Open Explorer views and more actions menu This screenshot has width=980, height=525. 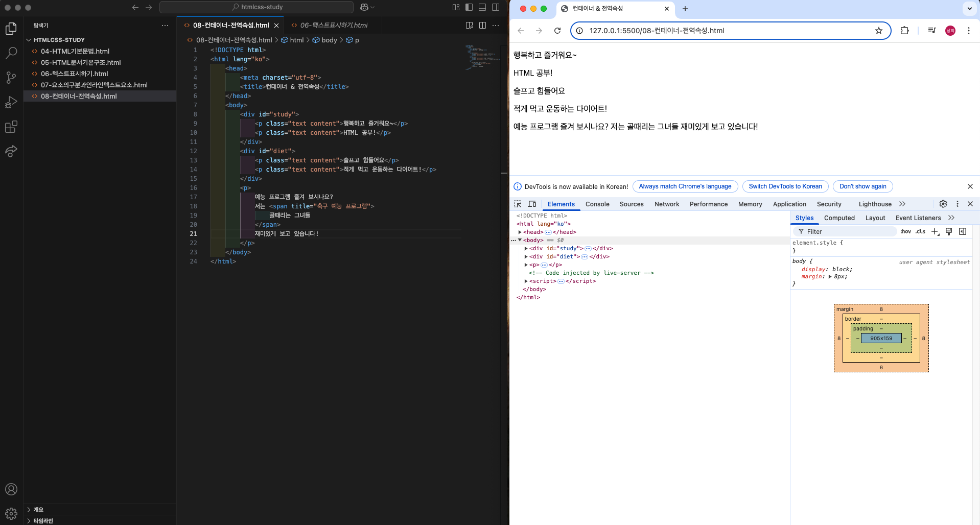pos(165,25)
